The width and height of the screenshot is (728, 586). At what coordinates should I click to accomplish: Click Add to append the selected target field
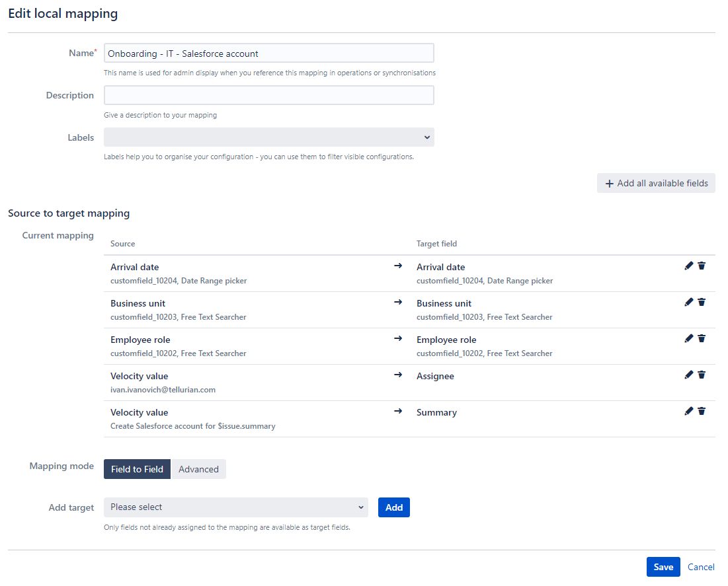click(x=393, y=507)
